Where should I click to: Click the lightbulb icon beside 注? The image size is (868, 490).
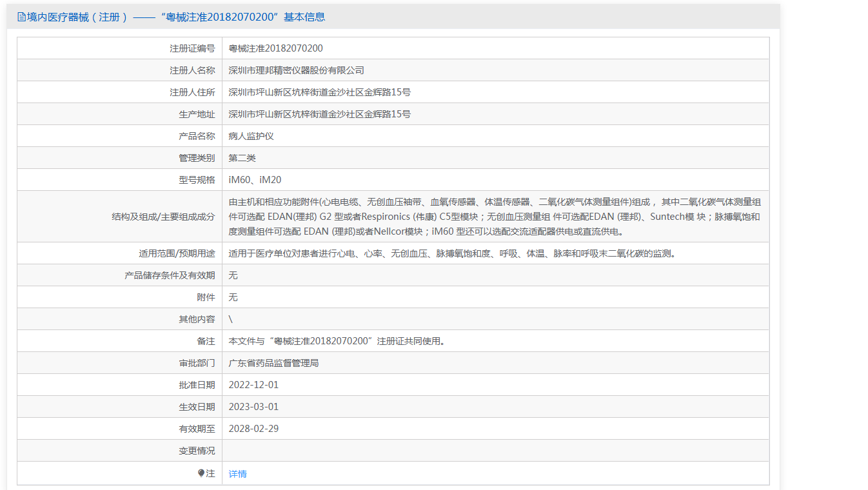point(201,473)
